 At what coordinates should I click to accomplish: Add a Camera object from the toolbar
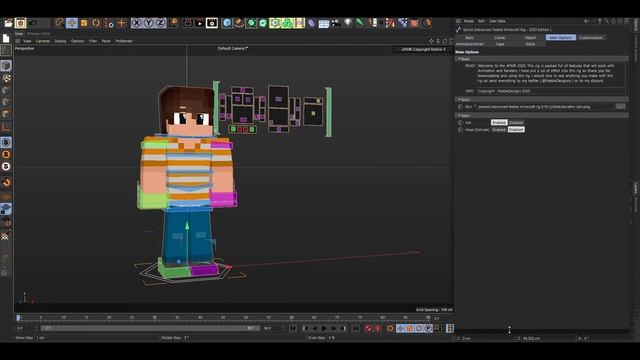click(336, 23)
